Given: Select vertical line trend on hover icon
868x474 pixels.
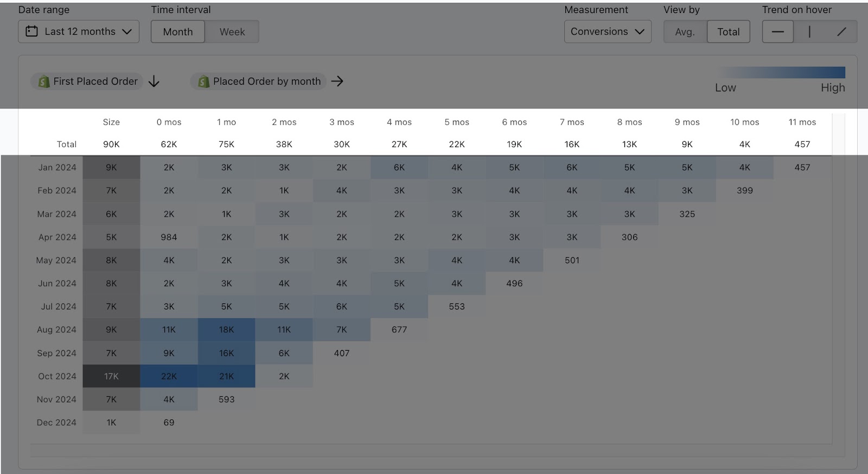Looking at the screenshot, I should (809, 31).
